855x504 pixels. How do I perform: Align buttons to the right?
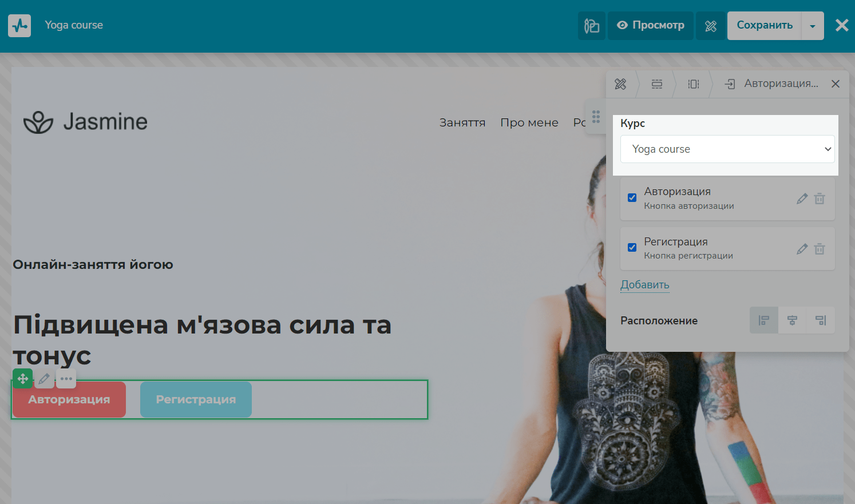point(821,320)
